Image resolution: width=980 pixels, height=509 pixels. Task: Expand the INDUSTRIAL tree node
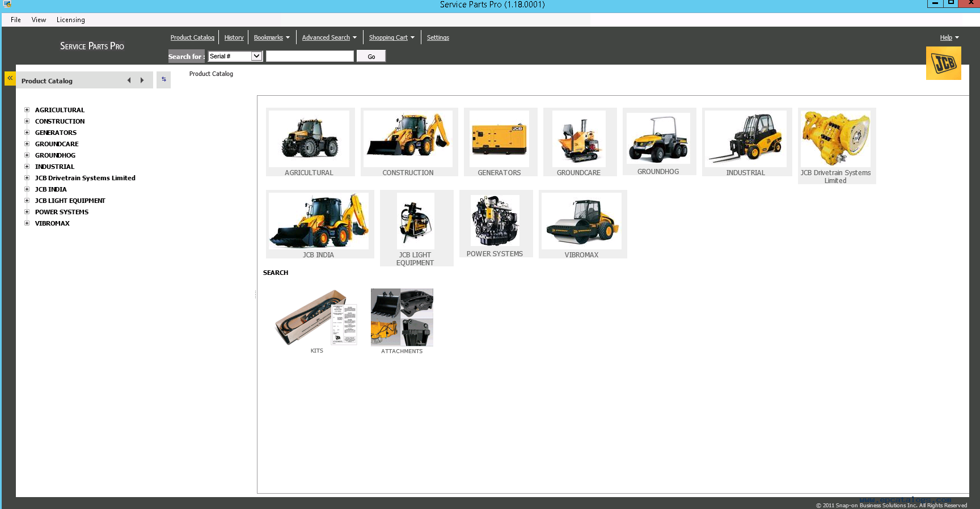tap(27, 167)
